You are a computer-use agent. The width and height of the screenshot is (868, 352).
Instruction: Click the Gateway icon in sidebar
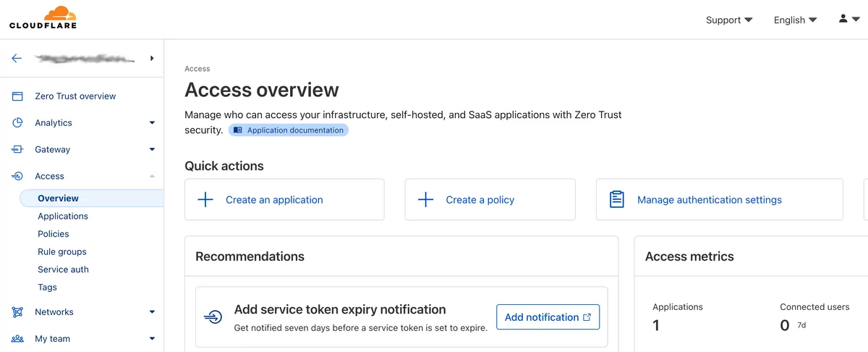[x=17, y=150]
